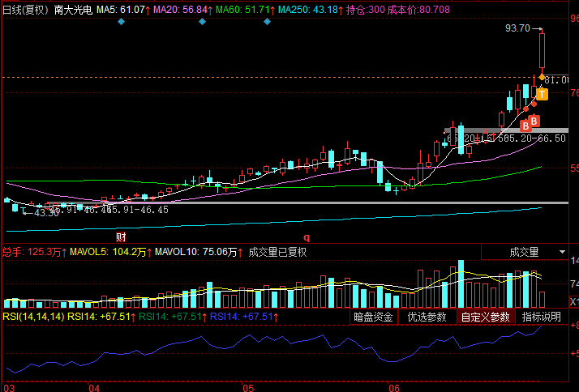Image resolution: width=579 pixels, height=392 pixels.
Task: Click the tallest cyan volume bar
Action: [x=461, y=284]
